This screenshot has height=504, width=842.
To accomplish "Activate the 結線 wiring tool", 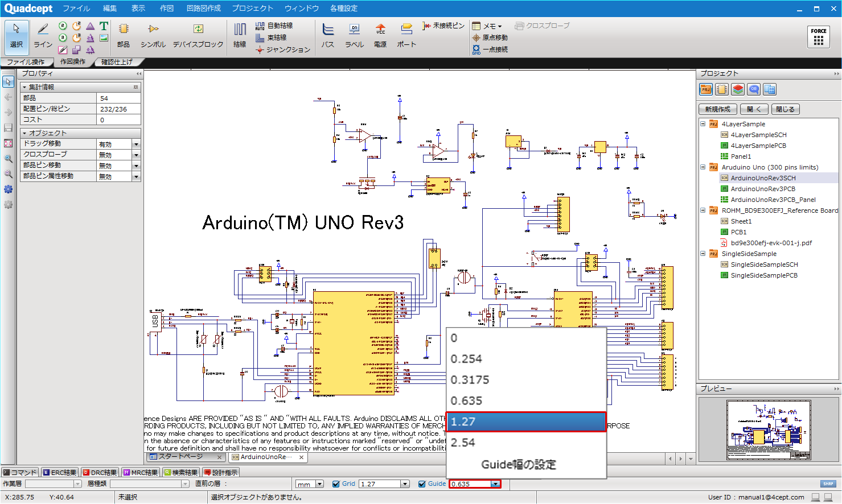I will click(240, 35).
